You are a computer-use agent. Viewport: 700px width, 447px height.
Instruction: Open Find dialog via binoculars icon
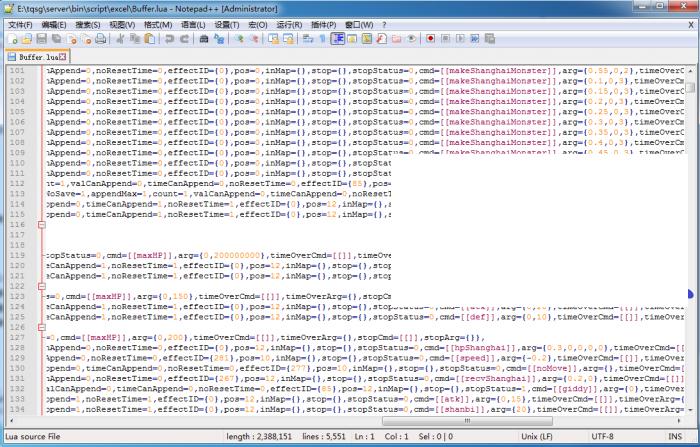(204, 39)
